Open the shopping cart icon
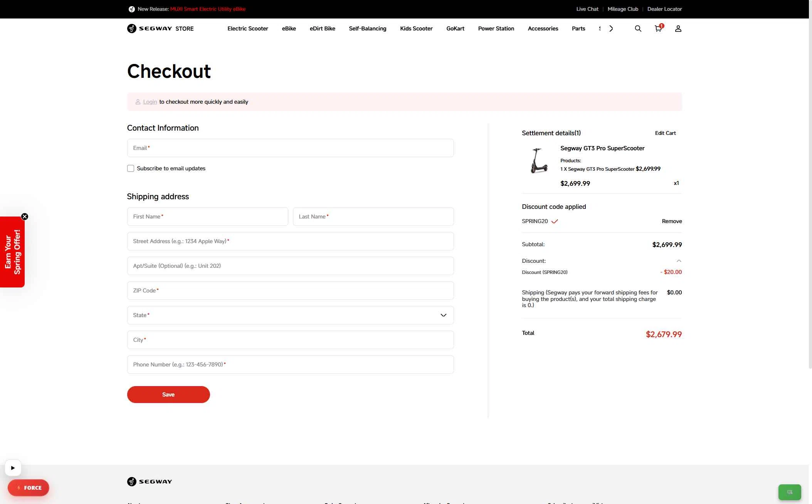Viewport: 812px width, 504px height. (658, 29)
